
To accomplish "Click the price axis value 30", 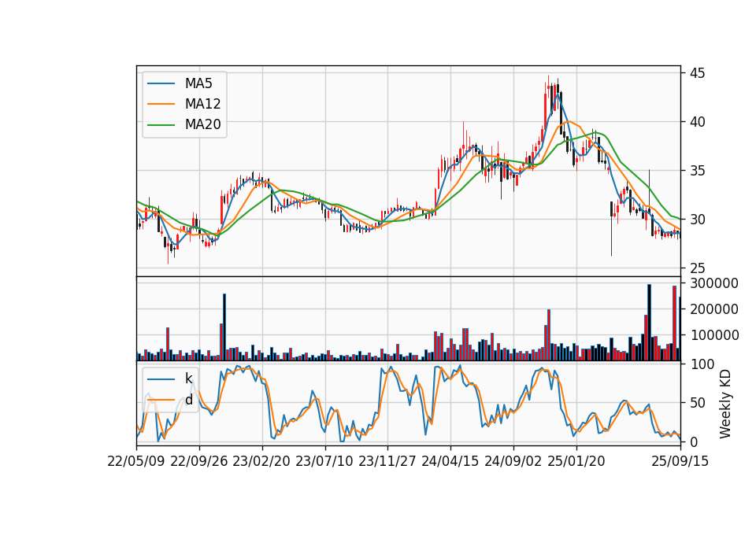I will tap(697, 220).
